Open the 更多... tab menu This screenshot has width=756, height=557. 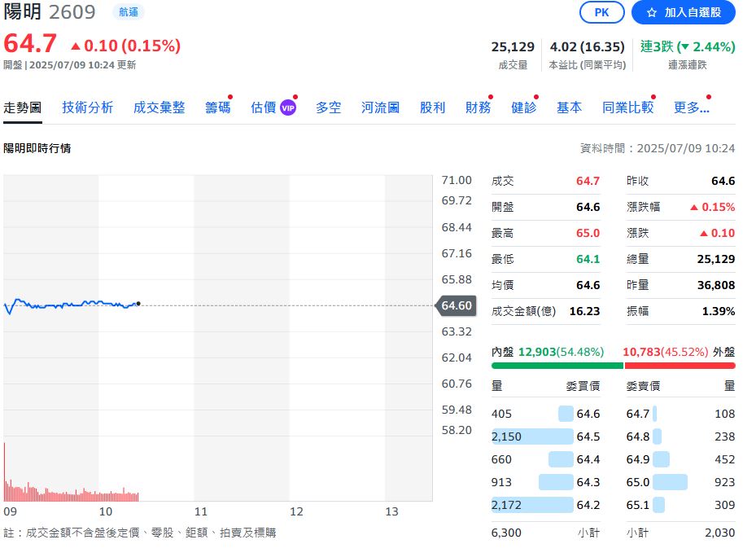point(692,107)
